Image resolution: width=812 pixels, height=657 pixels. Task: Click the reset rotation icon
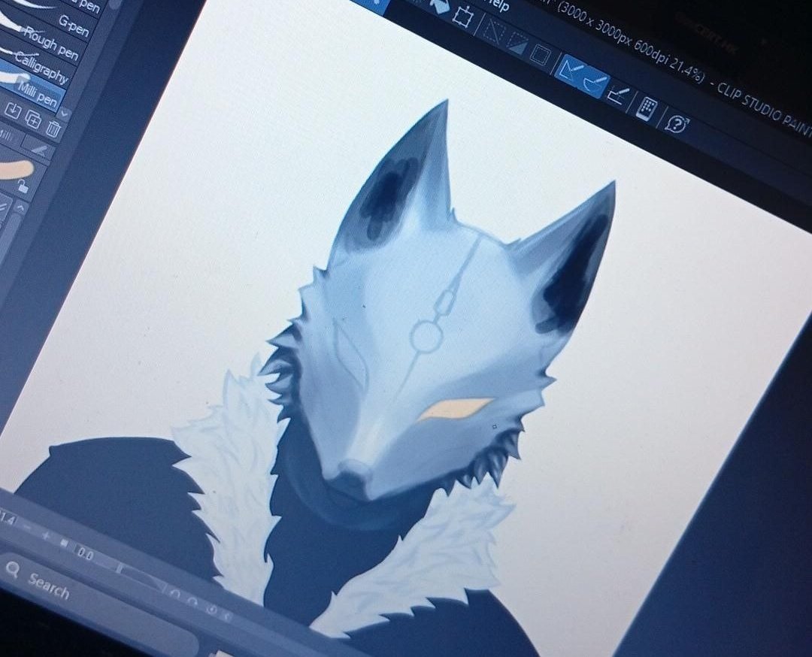(211, 610)
